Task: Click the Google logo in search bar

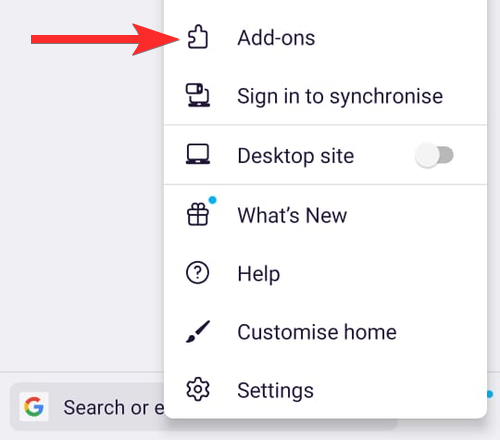Action: 34,407
